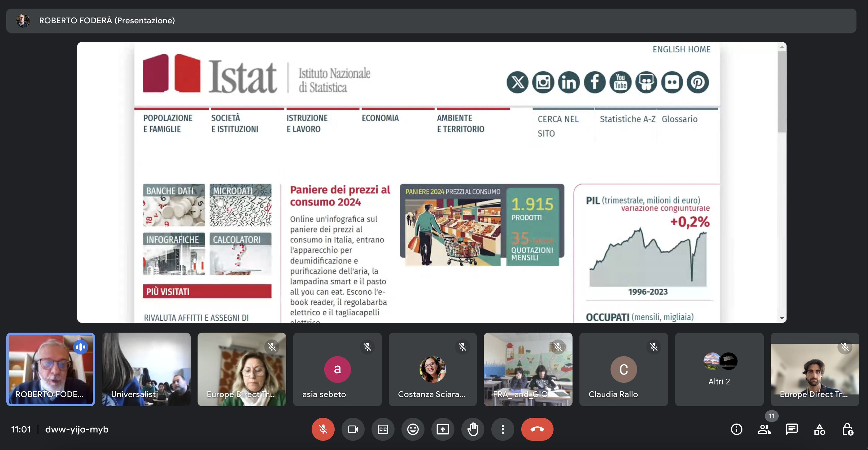
Task: Unmute the microphone button
Action: pyautogui.click(x=323, y=429)
